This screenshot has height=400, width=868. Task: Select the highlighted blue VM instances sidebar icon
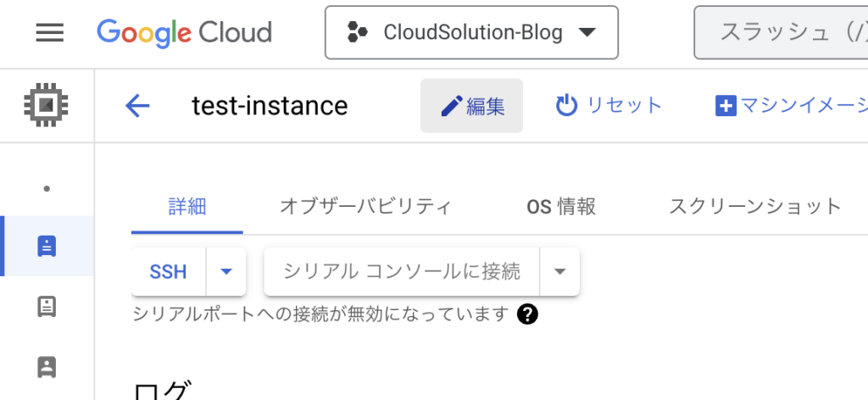47,247
